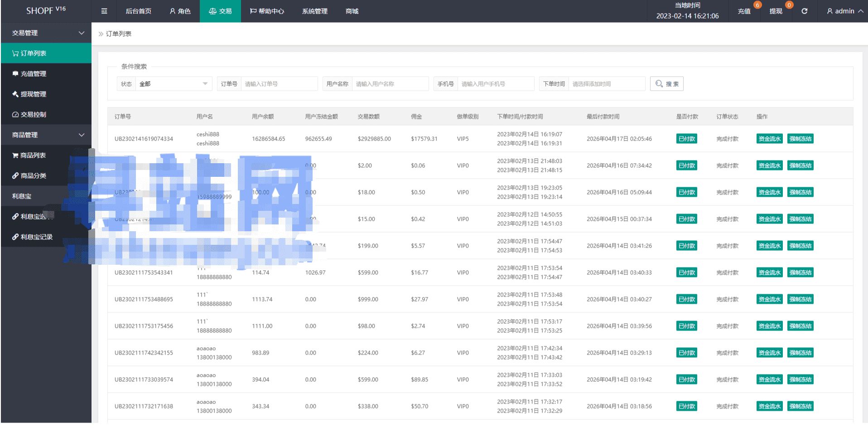Open the 充值 notification with badge 6
This screenshot has height=428, width=868.
click(x=744, y=11)
